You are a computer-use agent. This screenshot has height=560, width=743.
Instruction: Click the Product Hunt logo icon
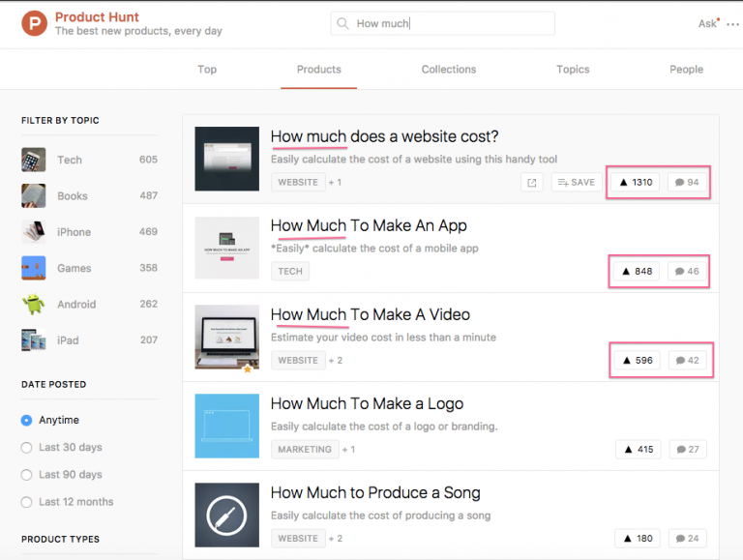[x=34, y=24]
